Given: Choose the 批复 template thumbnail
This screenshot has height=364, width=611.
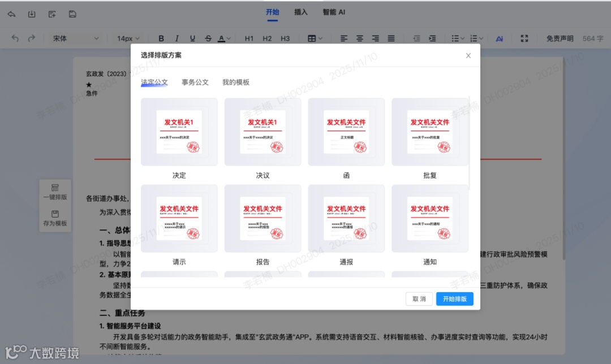Looking at the screenshot, I should click(430, 132).
